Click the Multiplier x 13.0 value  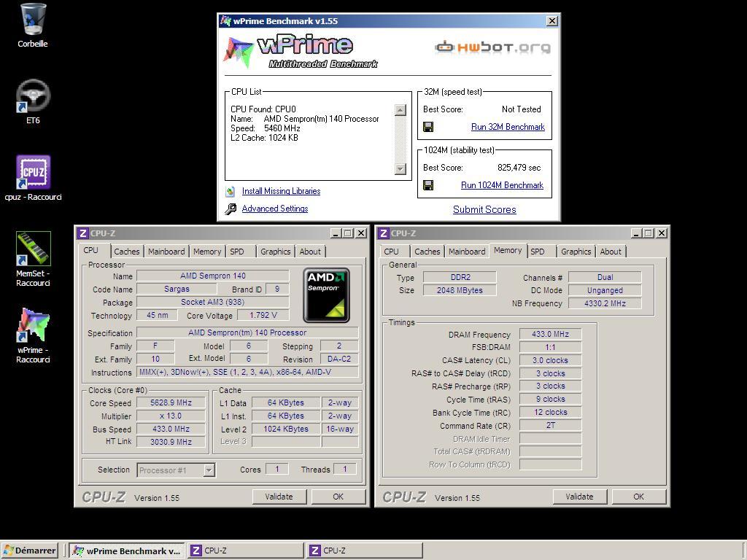click(171, 416)
